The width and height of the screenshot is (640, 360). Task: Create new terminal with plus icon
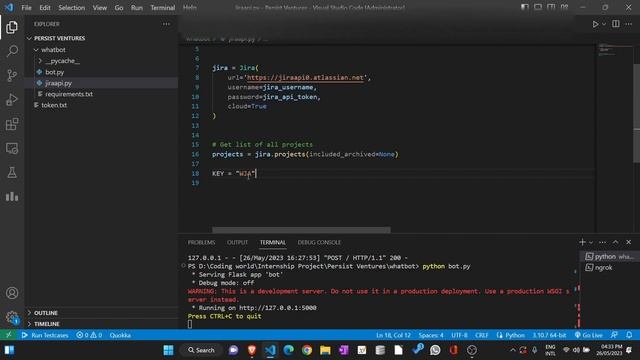(x=582, y=242)
